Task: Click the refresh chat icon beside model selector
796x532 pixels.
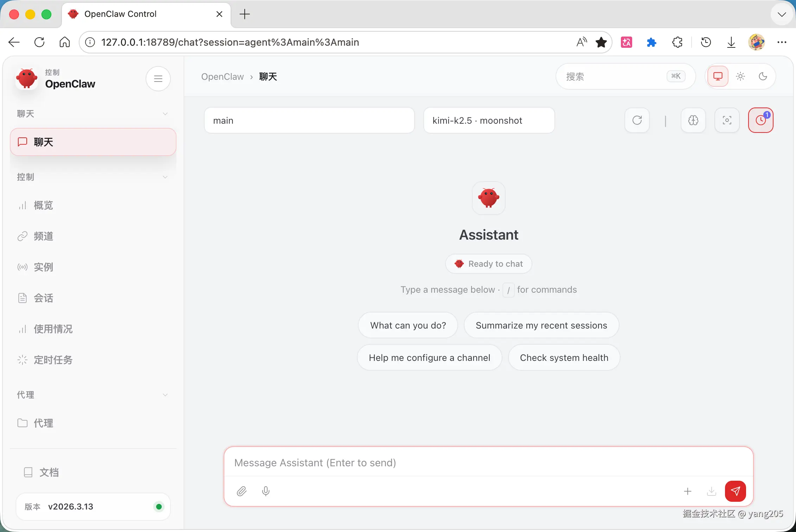Action: click(x=637, y=121)
